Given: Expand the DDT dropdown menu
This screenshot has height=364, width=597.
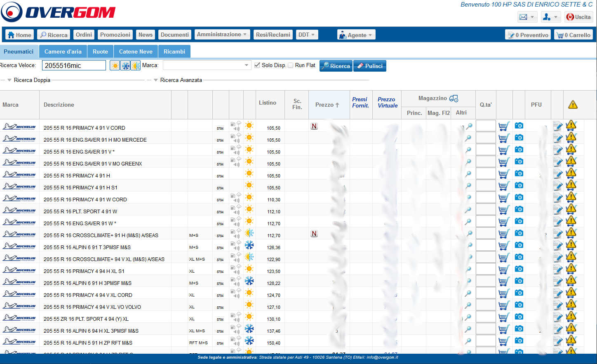Looking at the screenshot, I should pyautogui.click(x=307, y=35).
